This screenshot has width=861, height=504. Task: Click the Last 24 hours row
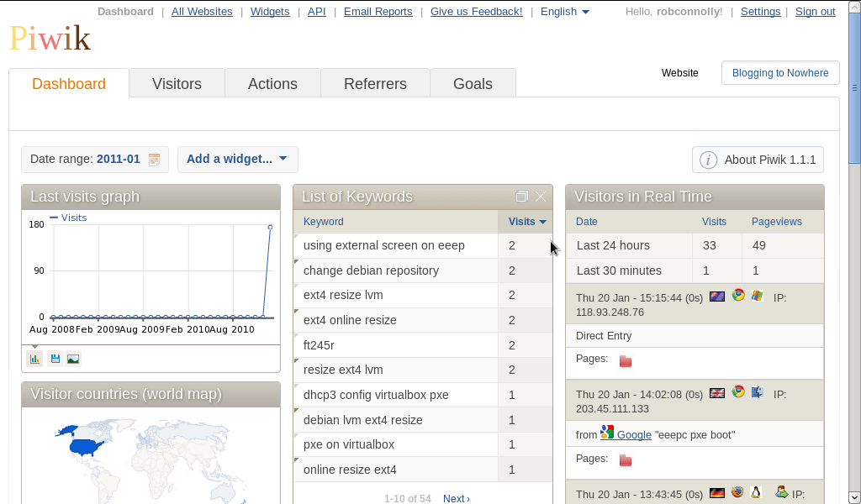pos(695,245)
